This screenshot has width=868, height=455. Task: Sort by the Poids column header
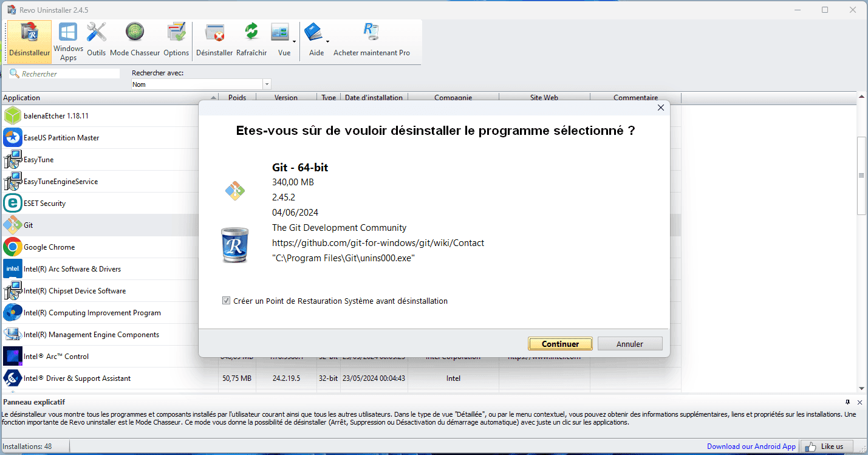(x=238, y=97)
